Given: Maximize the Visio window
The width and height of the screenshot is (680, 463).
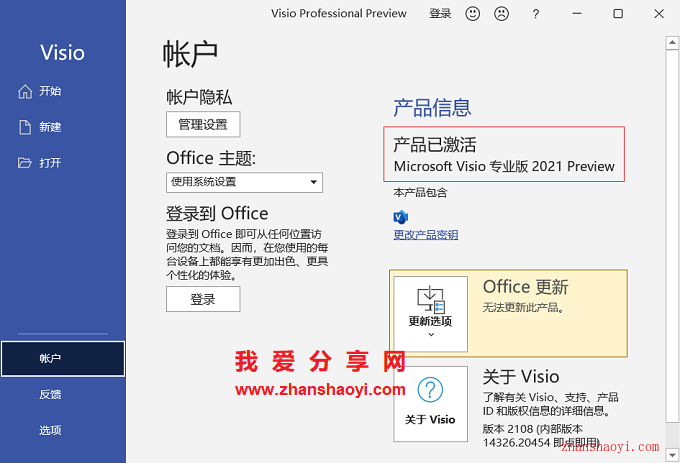Looking at the screenshot, I should [x=618, y=14].
